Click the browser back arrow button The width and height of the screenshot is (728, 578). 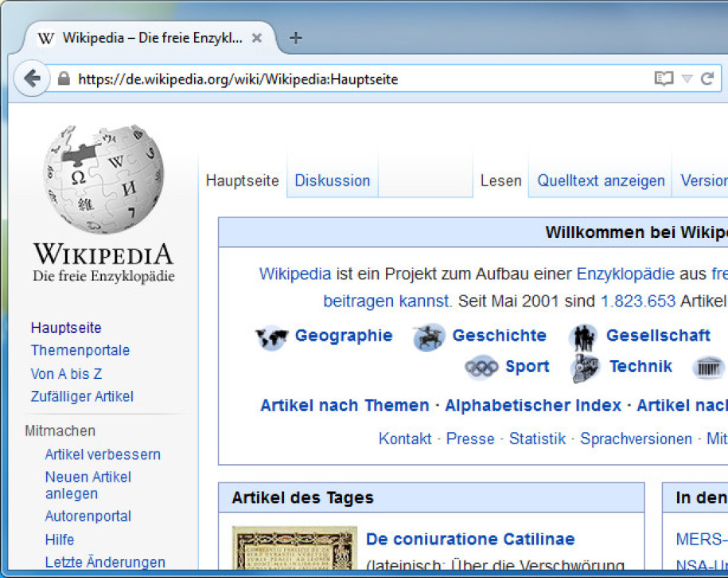(x=32, y=79)
